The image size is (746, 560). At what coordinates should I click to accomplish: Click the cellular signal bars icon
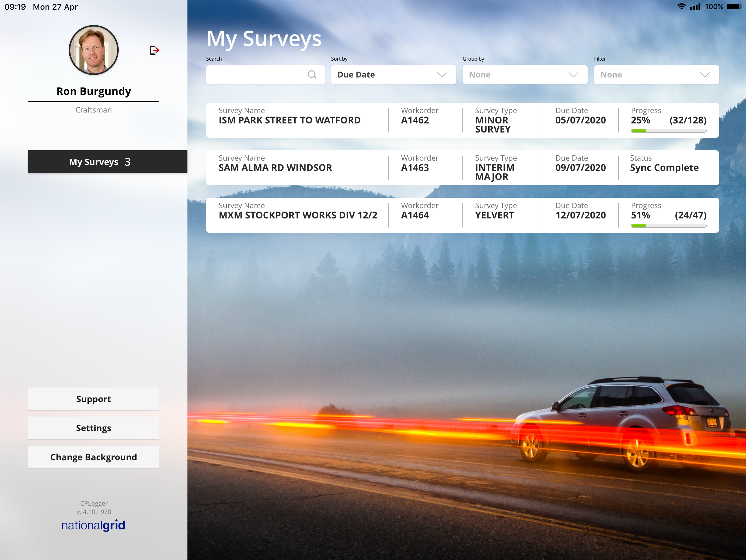[695, 7]
